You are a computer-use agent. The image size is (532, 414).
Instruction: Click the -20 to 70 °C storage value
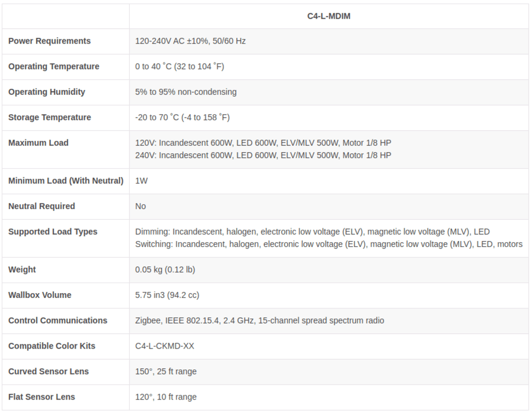click(x=182, y=118)
